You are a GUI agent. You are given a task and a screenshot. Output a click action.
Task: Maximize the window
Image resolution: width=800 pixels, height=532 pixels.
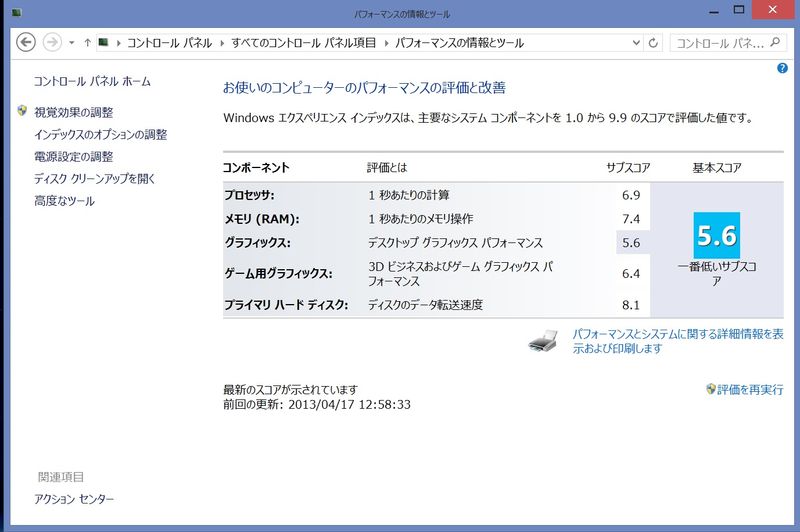click(739, 10)
